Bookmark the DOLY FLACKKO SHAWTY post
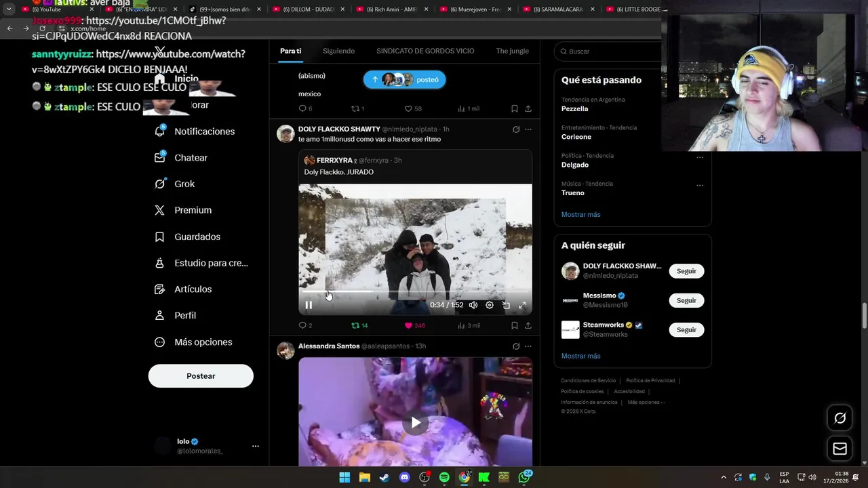868x488 pixels. click(515, 325)
